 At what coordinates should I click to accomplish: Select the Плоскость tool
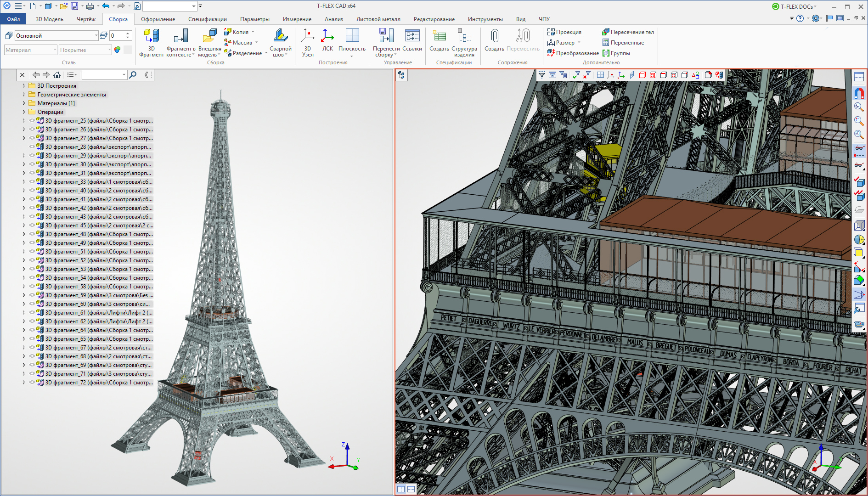[x=352, y=42]
